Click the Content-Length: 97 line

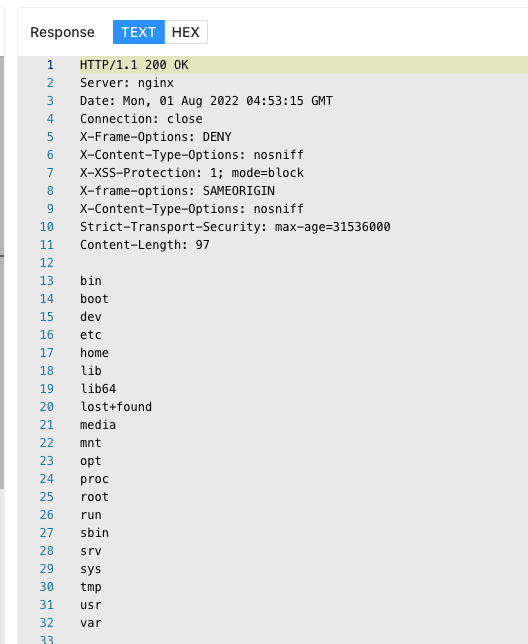[145, 245]
